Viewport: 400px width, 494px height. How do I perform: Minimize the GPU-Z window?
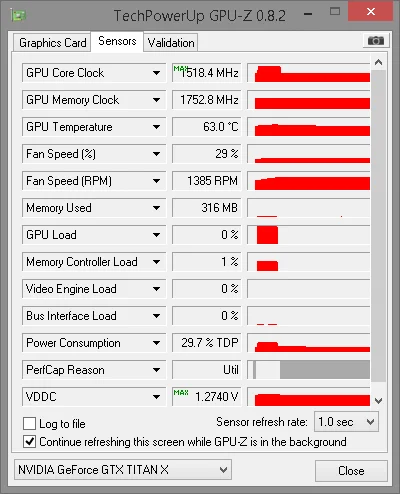(308, 14)
